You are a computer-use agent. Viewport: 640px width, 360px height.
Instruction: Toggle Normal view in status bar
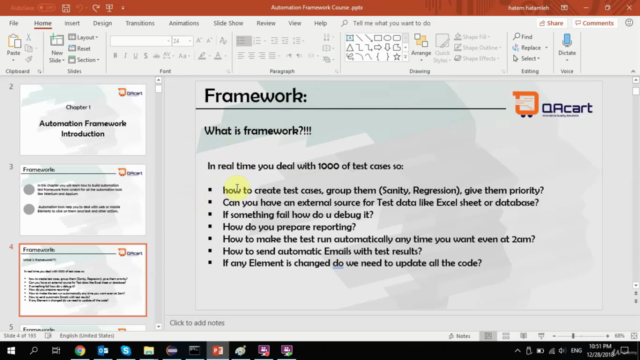pyautogui.click(x=488, y=336)
